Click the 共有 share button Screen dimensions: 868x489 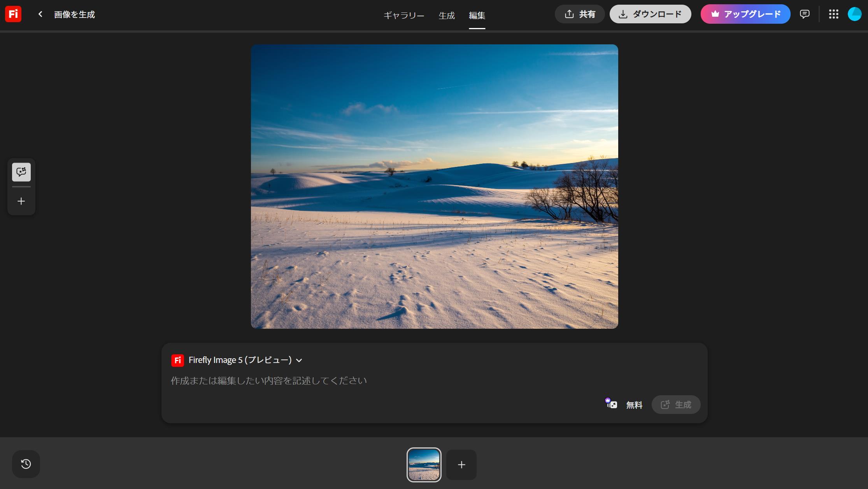click(579, 14)
